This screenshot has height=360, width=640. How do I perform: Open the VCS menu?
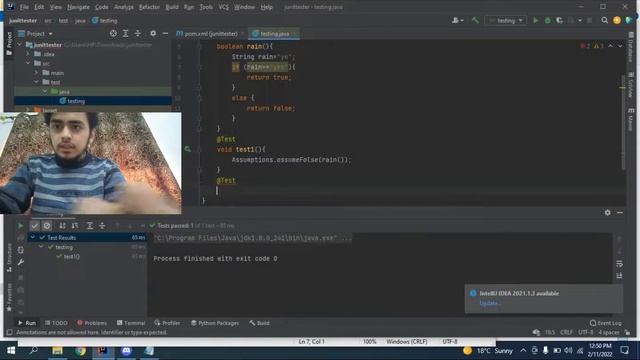224,7
